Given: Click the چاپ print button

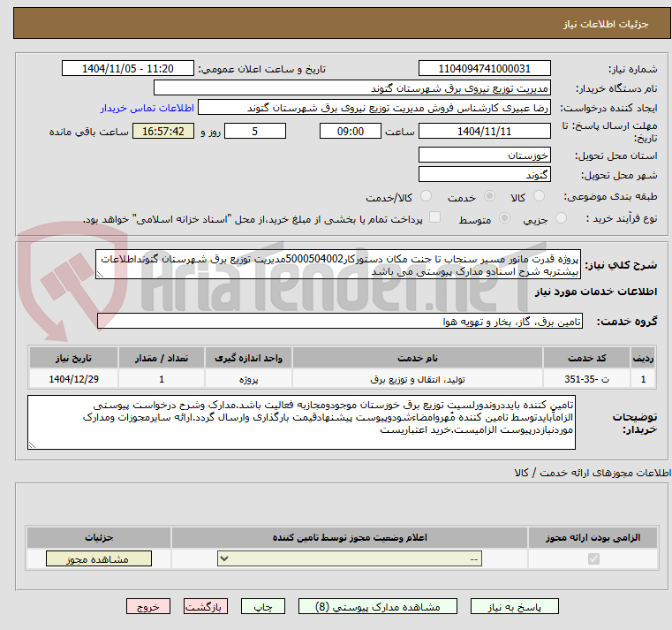Looking at the screenshot, I should coord(263,606).
